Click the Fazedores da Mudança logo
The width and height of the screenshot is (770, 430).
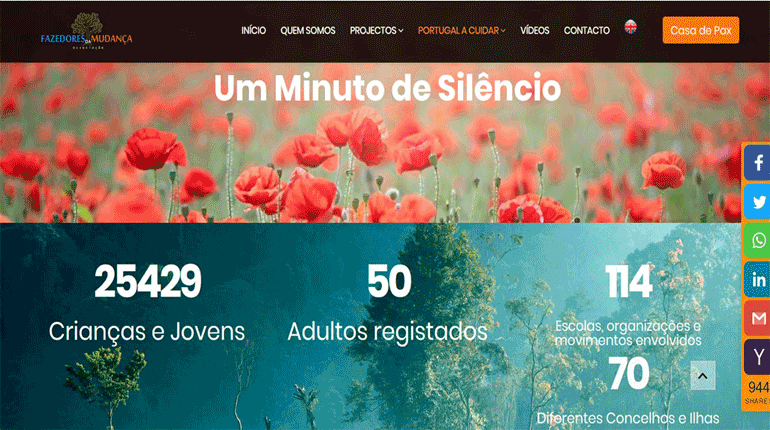coord(86,31)
